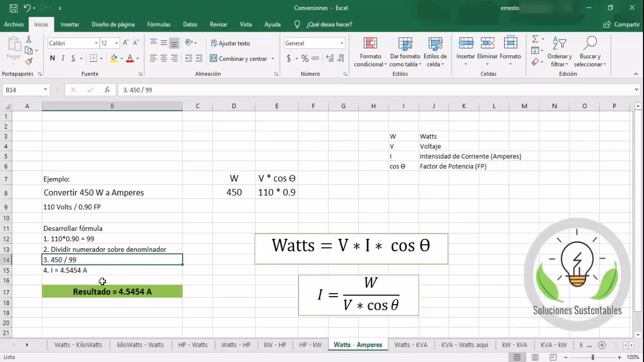Add a new sheet with plus button

[602, 345]
